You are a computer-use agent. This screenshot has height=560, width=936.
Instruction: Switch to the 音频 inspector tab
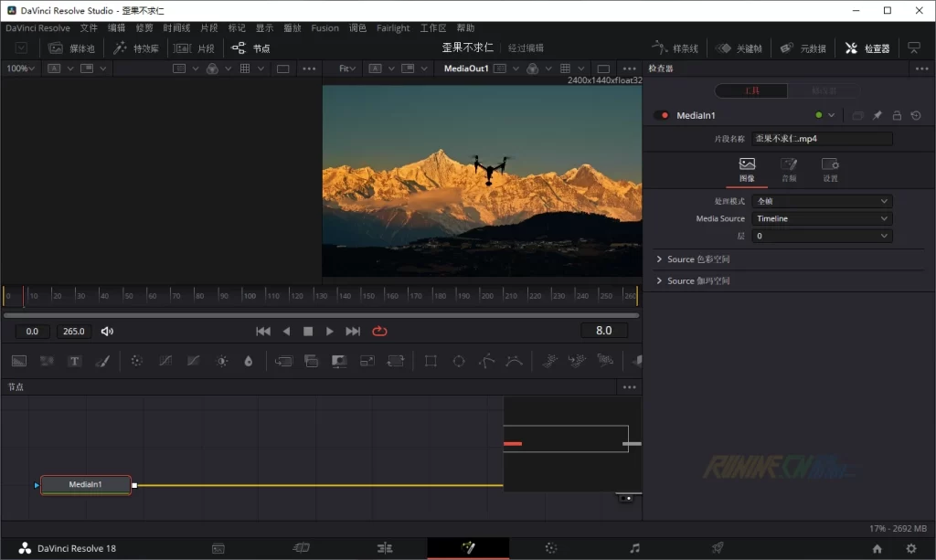(x=788, y=169)
